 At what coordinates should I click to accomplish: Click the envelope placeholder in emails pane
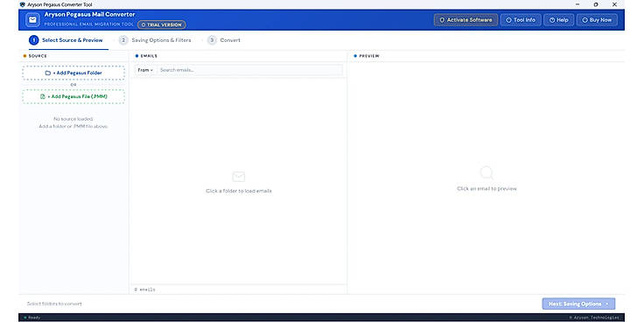click(239, 177)
